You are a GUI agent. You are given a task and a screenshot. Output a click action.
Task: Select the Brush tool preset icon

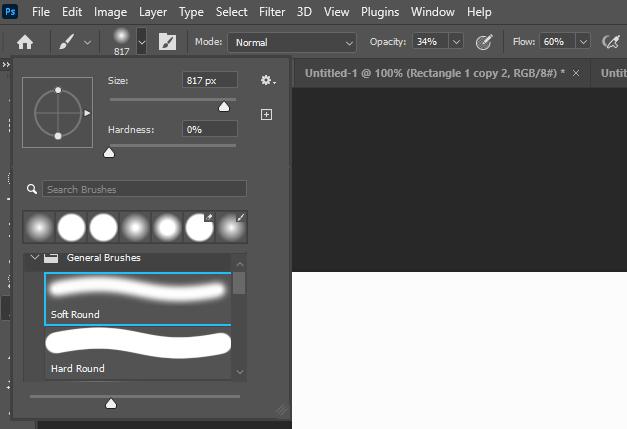(66, 42)
